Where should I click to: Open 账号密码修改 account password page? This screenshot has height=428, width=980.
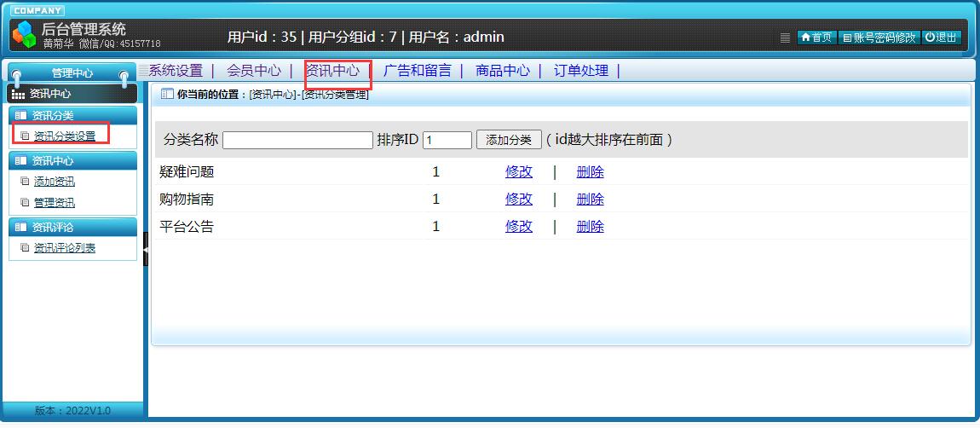click(879, 38)
